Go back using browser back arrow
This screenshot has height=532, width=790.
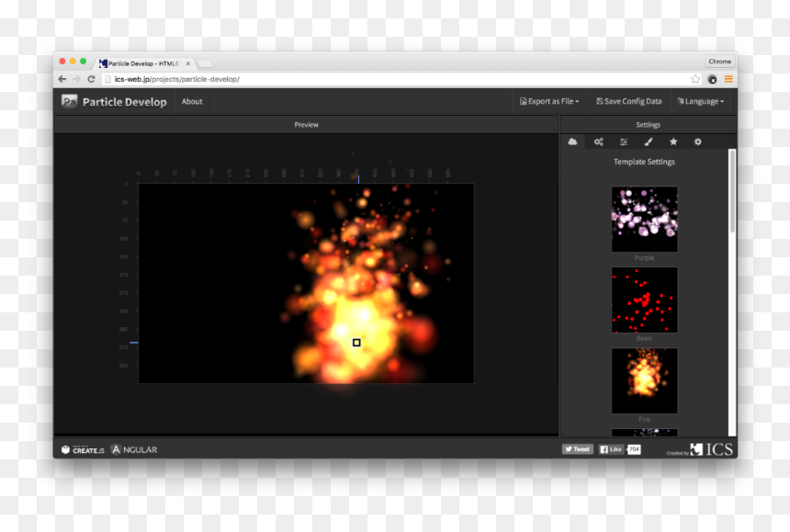click(x=62, y=79)
